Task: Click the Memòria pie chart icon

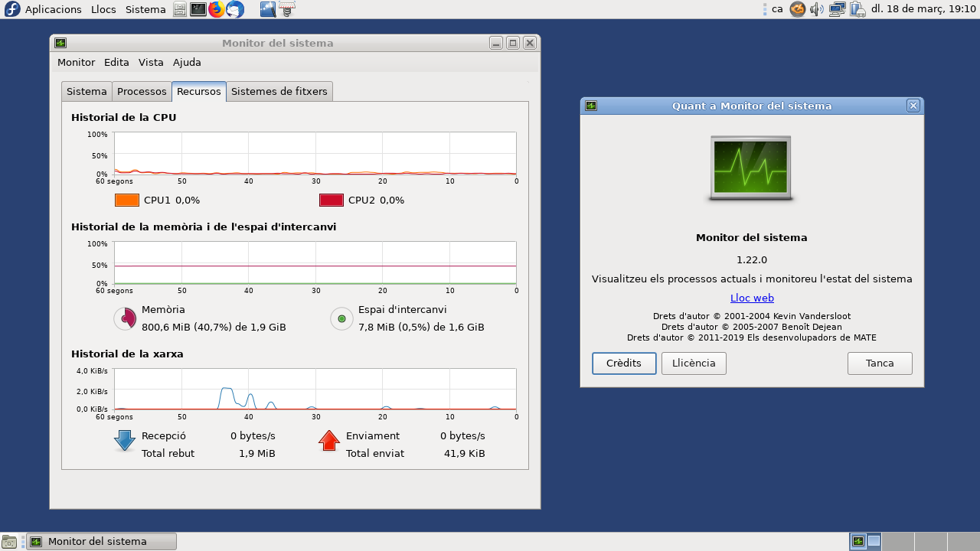Action: click(125, 318)
